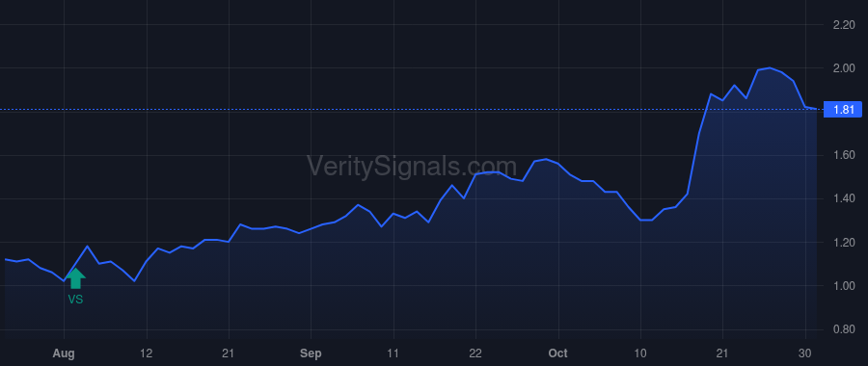Click the 30 date axis label
This screenshot has height=366, width=868.
click(805, 353)
